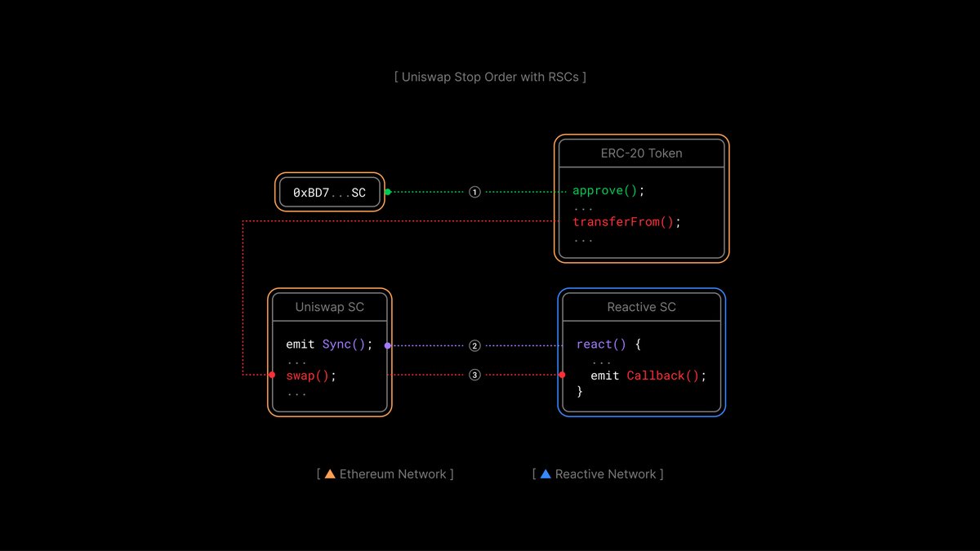Click the 'Reactive Network' legend label
The height and width of the screenshot is (551, 980).
(x=605, y=474)
